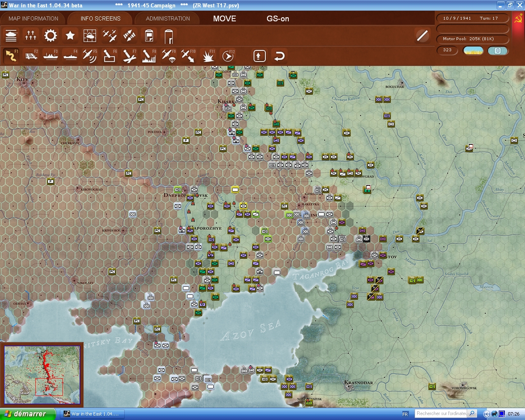Click the taskbar search magnifier button

pyautogui.click(x=472, y=413)
